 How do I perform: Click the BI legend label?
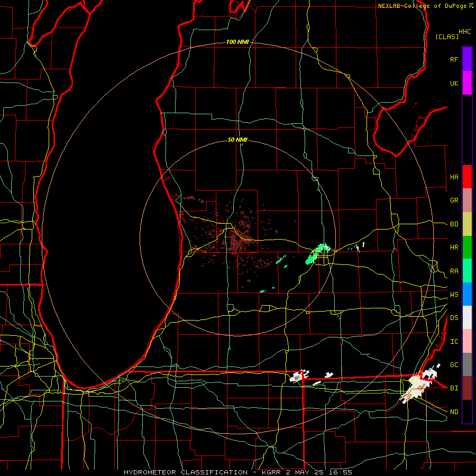click(454, 388)
